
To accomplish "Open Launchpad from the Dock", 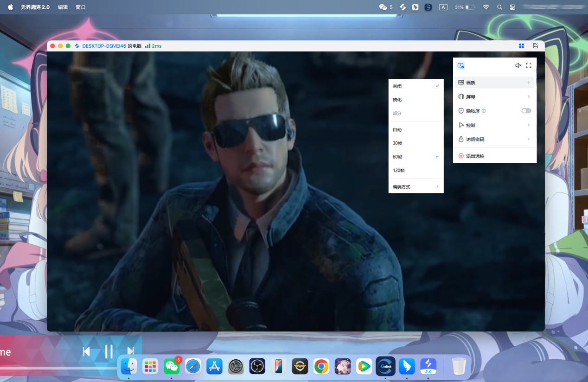I will tap(150, 366).
